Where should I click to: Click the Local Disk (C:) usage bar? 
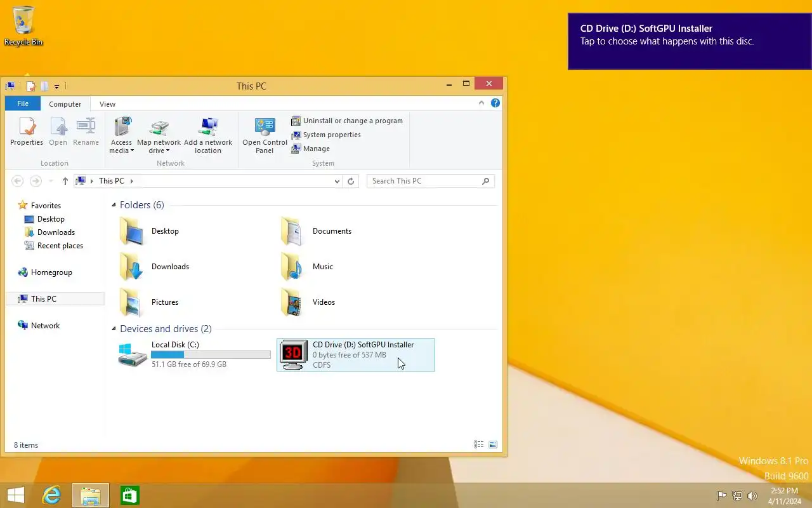coord(211,355)
